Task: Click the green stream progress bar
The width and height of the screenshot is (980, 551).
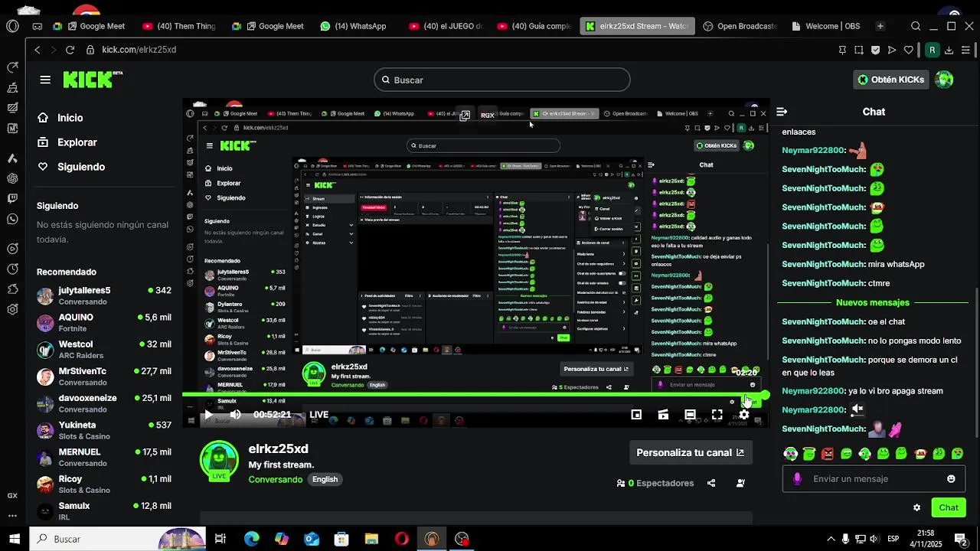Action: (475, 395)
